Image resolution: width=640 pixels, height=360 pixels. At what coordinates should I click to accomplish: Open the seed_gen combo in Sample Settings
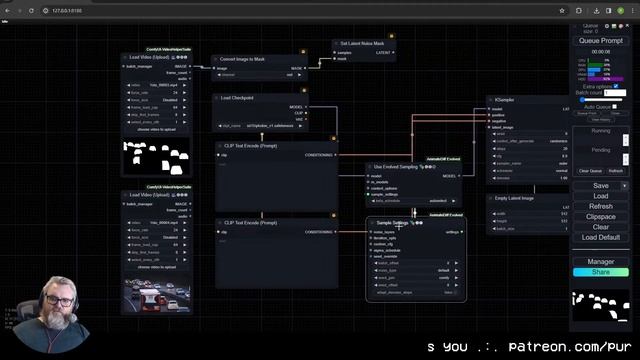pos(416,278)
